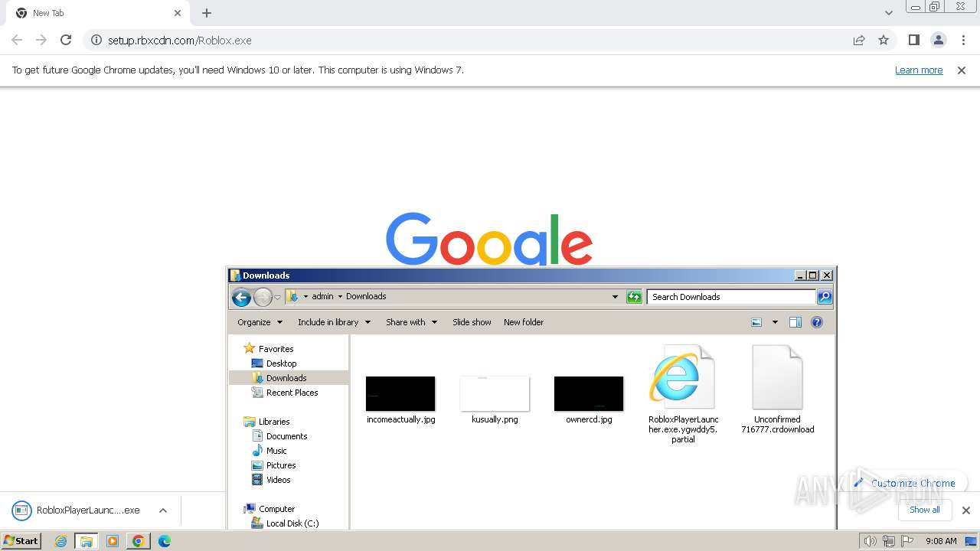Open address bar history dropdown in Explorer
The image size is (980, 551).
[x=615, y=297]
